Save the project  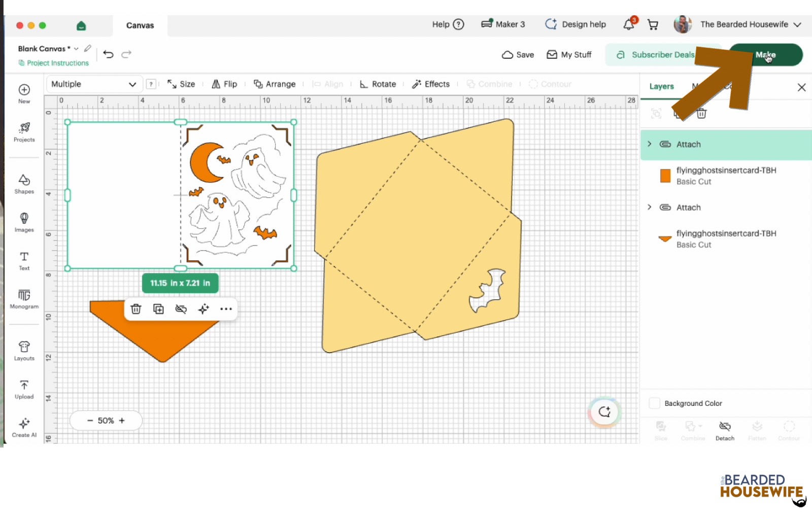(x=518, y=55)
